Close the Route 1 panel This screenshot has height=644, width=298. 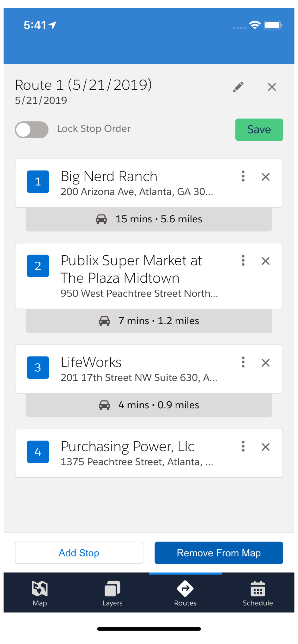point(272,87)
